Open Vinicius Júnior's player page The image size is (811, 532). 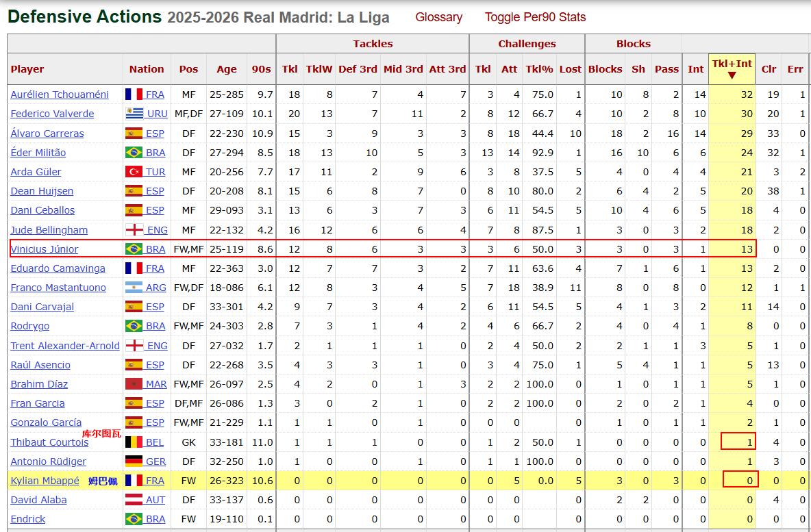click(45, 249)
